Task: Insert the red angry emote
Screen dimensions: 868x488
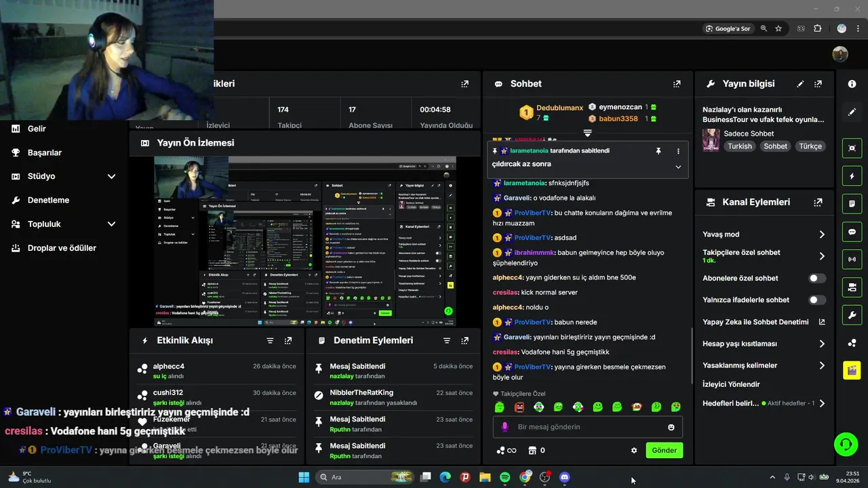Action: click(x=519, y=407)
